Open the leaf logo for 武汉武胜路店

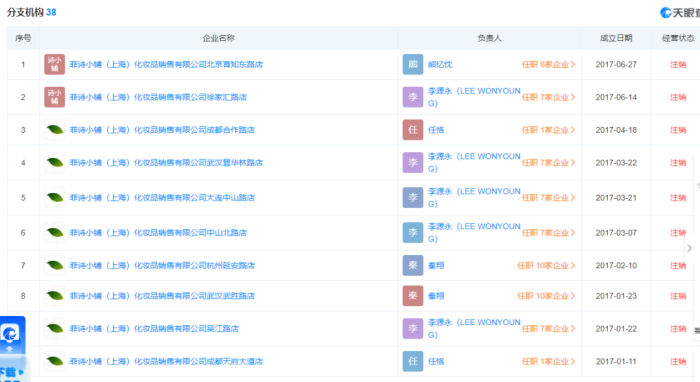click(x=54, y=296)
